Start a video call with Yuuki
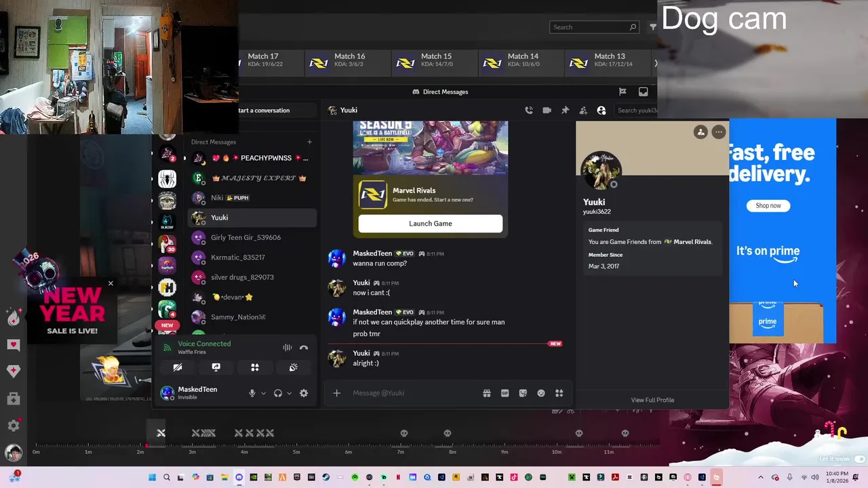Image resolution: width=868 pixels, height=488 pixels. click(547, 110)
